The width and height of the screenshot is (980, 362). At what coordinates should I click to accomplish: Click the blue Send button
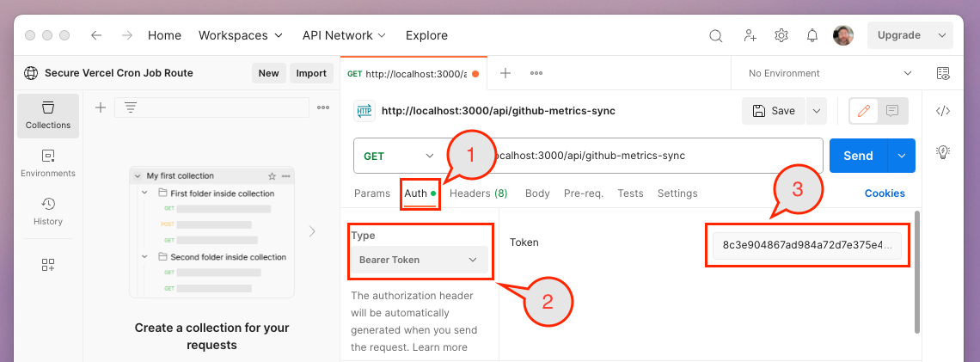(858, 156)
